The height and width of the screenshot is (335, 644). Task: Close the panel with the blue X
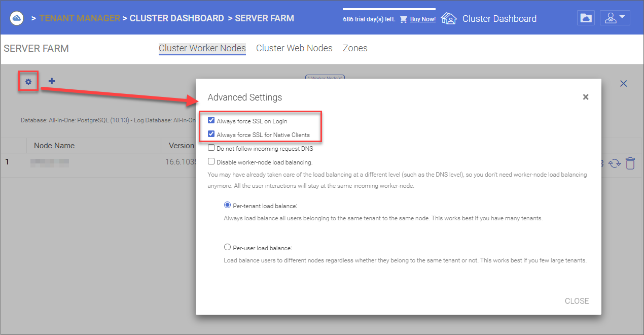tap(624, 84)
